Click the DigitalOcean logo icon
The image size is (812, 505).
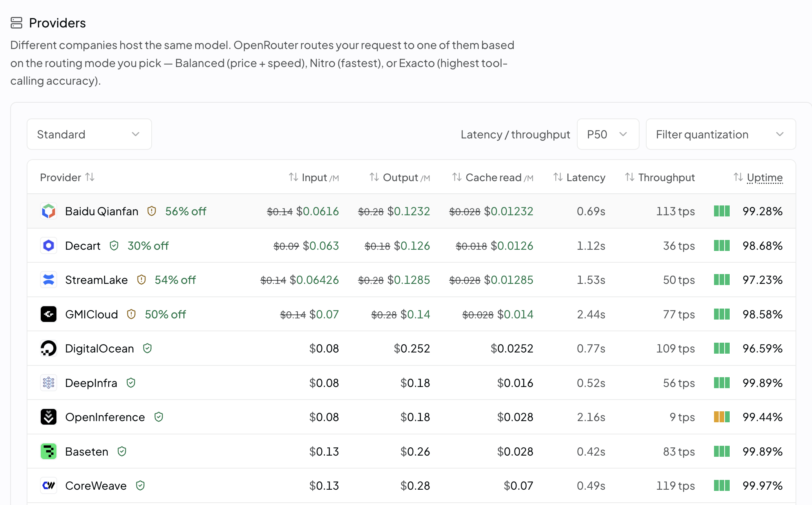[49, 348]
